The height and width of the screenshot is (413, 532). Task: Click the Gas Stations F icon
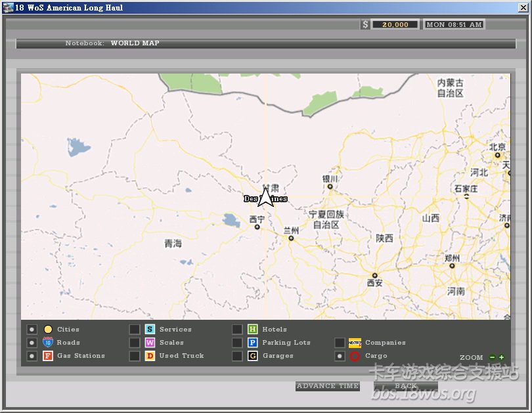(x=48, y=356)
